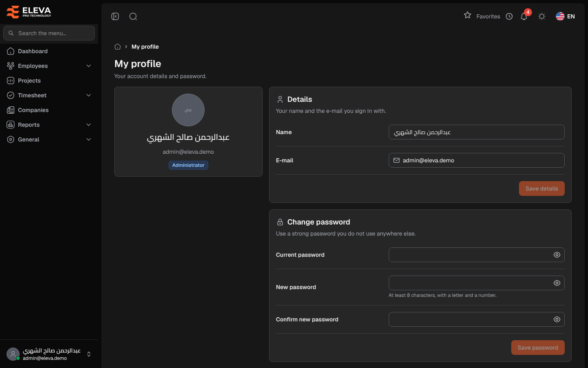The image size is (588, 368).
Task: Click the envelope icon in E-mail field
Action: tap(396, 160)
